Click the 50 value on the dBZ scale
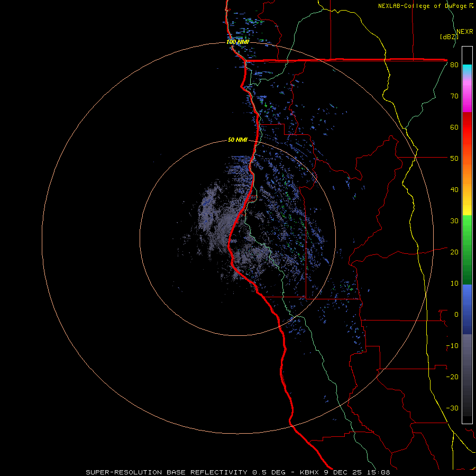The width and height of the screenshot is (476, 476). tap(454, 159)
